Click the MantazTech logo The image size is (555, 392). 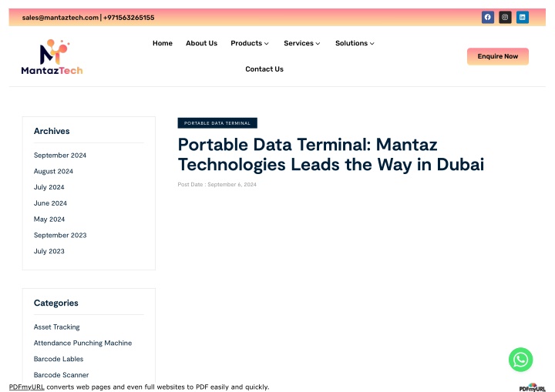(x=52, y=58)
